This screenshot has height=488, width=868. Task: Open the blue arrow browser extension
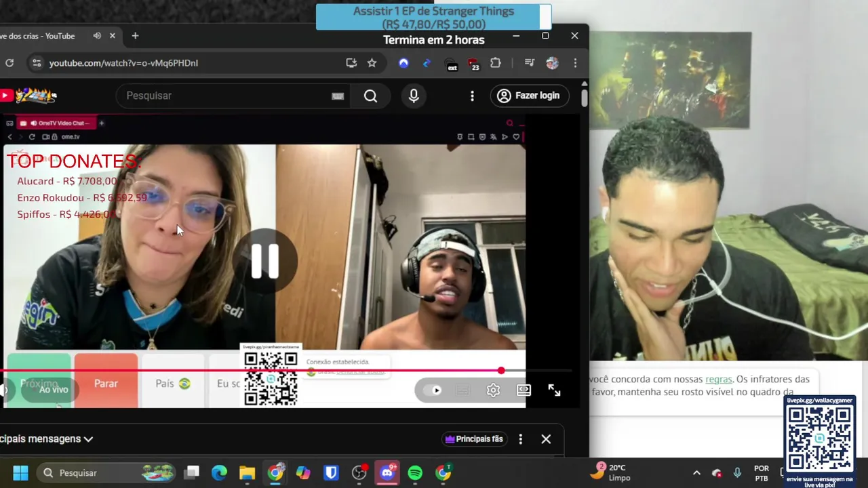tap(427, 63)
